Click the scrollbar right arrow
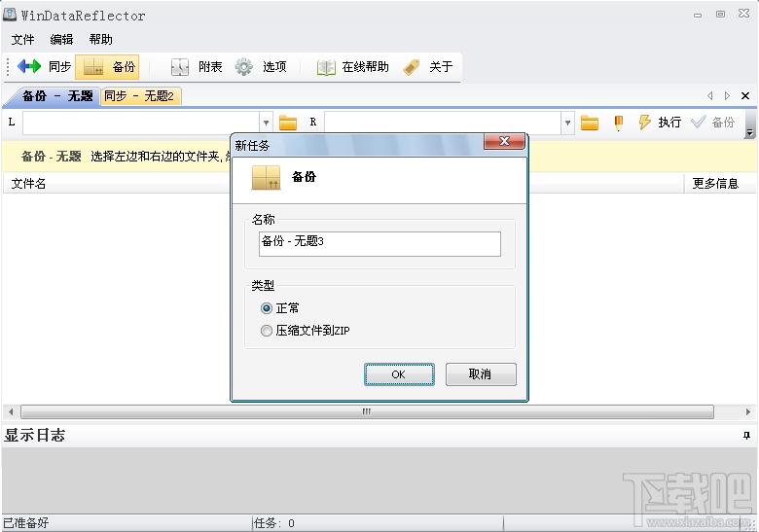The image size is (759, 532). [x=748, y=412]
